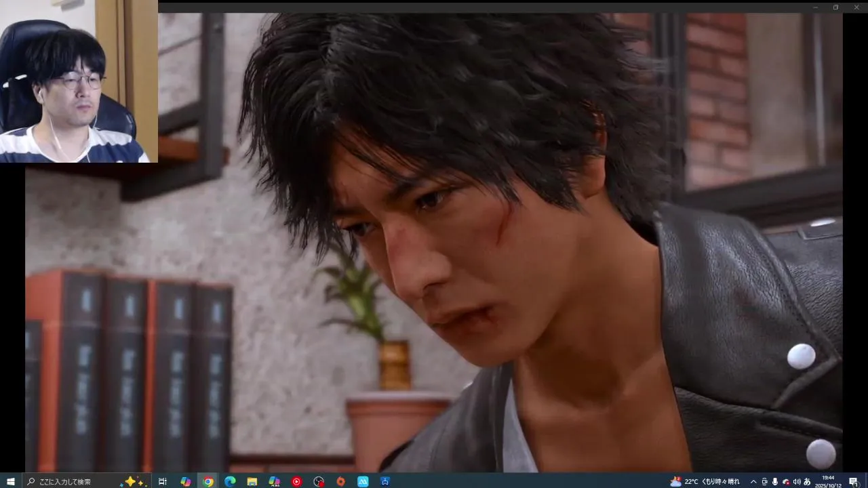
Task: Open the red YouTube Music taskbar icon
Action: click(296, 481)
